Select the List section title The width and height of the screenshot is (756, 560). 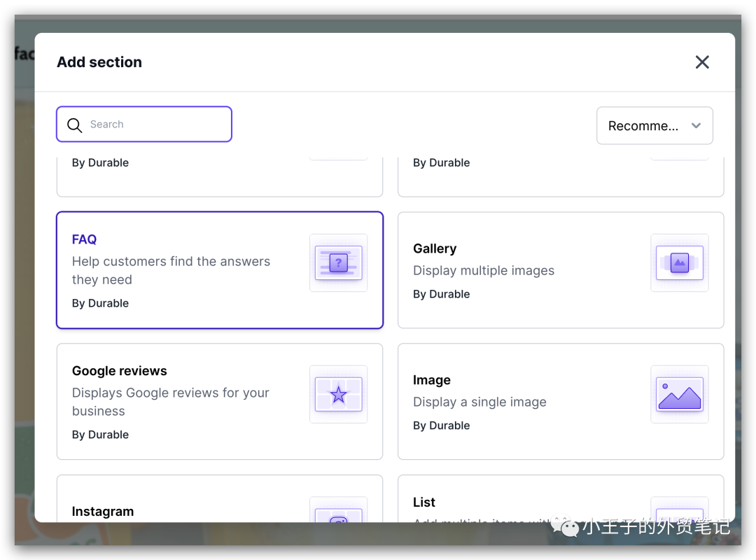point(423,502)
